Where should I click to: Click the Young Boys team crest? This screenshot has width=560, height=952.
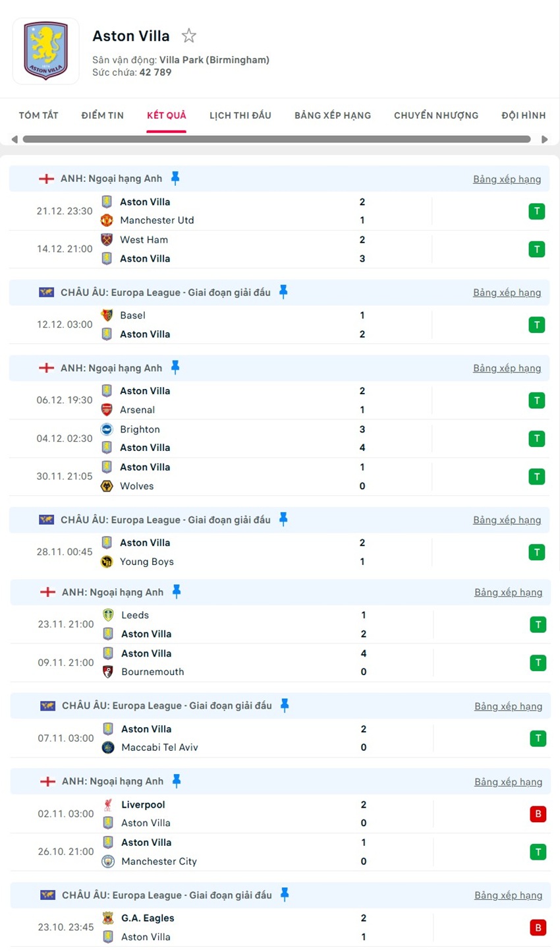click(107, 562)
